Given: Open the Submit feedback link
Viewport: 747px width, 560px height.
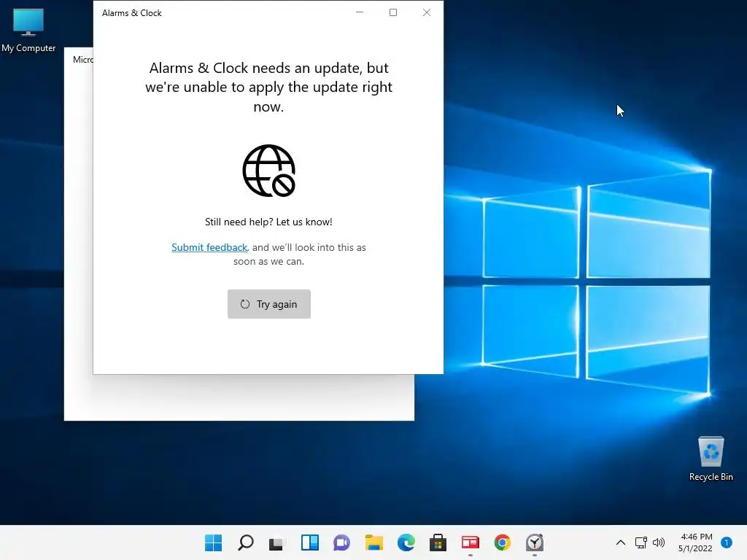Looking at the screenshot, I should point(209,247).
